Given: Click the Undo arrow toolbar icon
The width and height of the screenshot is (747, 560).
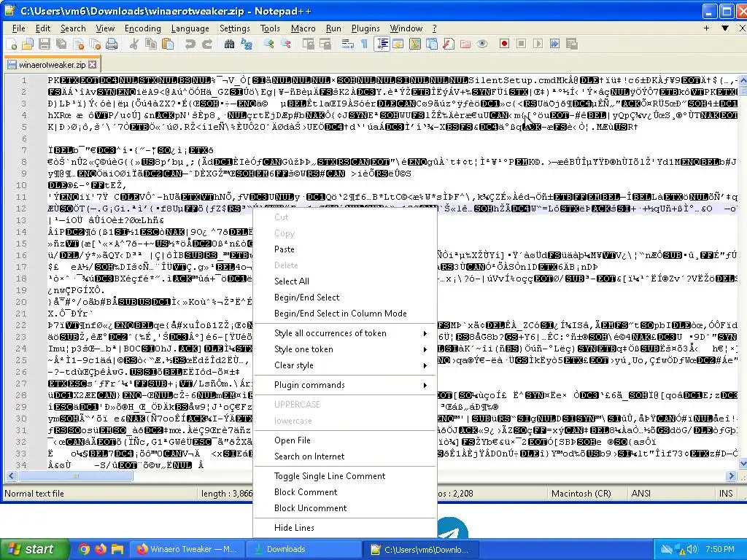Looking at the screenshot, I should point(190,44).
